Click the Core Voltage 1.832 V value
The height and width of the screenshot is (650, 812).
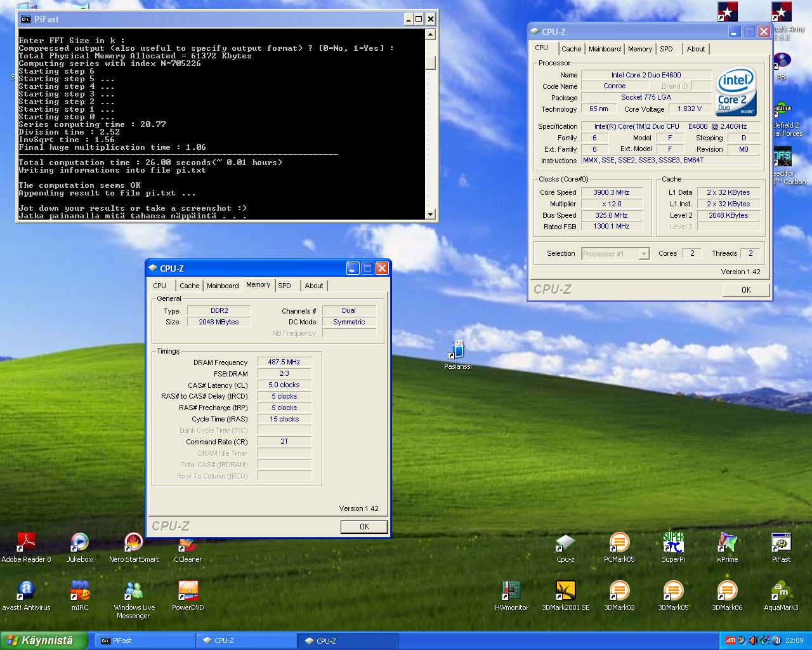(689, 109)
